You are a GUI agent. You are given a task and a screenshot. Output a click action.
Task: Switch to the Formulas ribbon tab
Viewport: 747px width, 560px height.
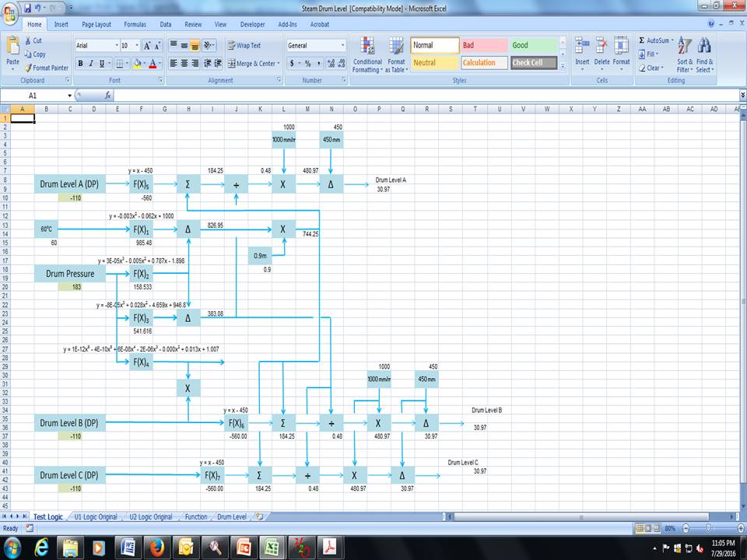click(135, 24)
